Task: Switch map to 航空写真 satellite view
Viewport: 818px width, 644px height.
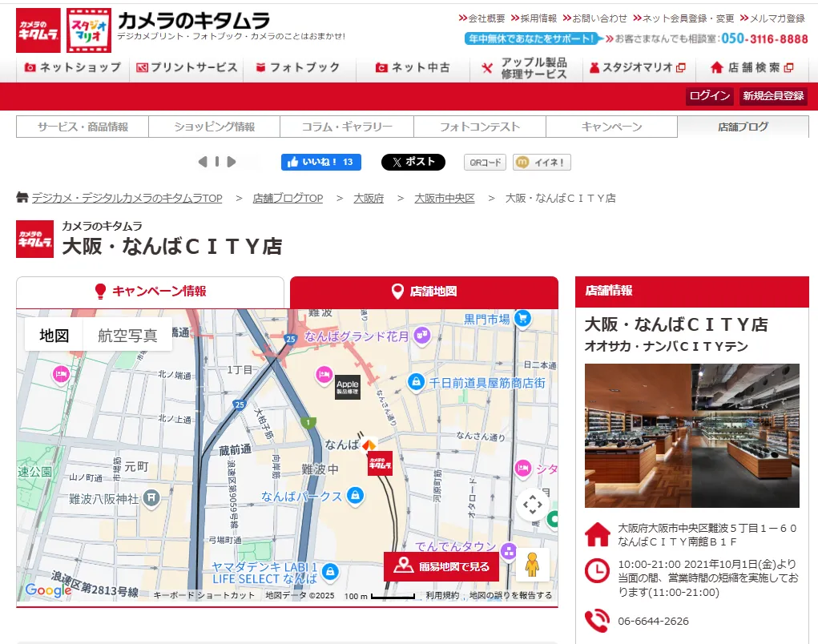Action: (128, 336)
